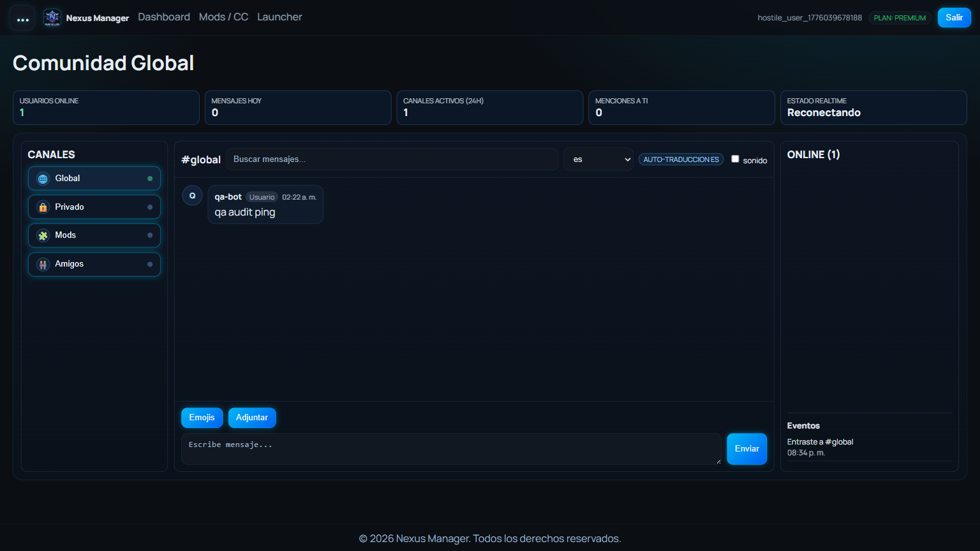
Task: Click status dot on the Mods channel
Action: [150, 235]
